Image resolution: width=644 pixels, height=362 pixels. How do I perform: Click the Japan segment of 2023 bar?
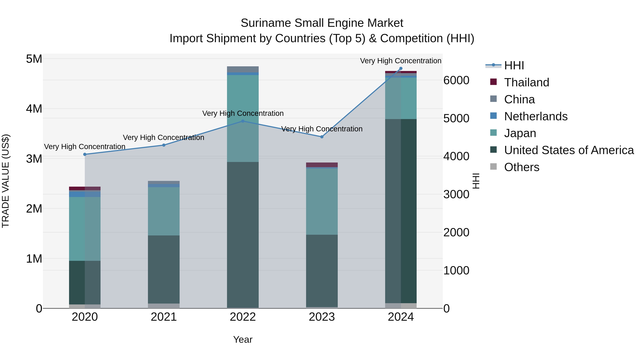coord(322,202)
